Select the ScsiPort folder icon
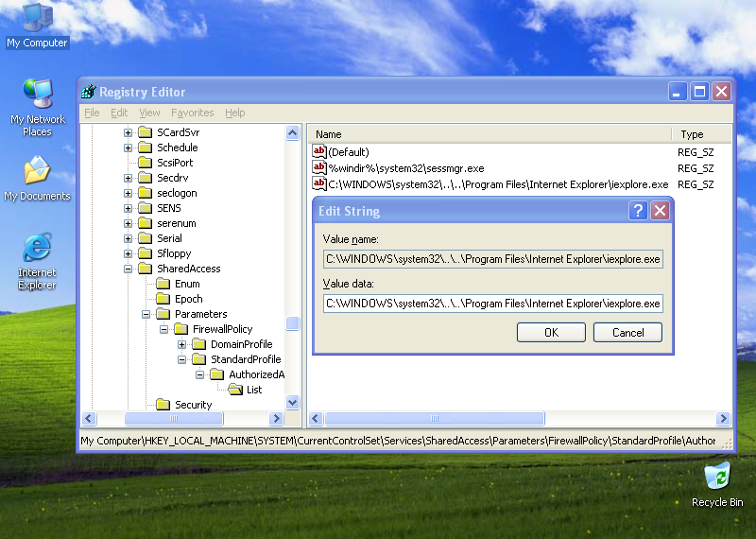Image resolution: width=756 pixels, height=539 pixels. tap(146, 163)
